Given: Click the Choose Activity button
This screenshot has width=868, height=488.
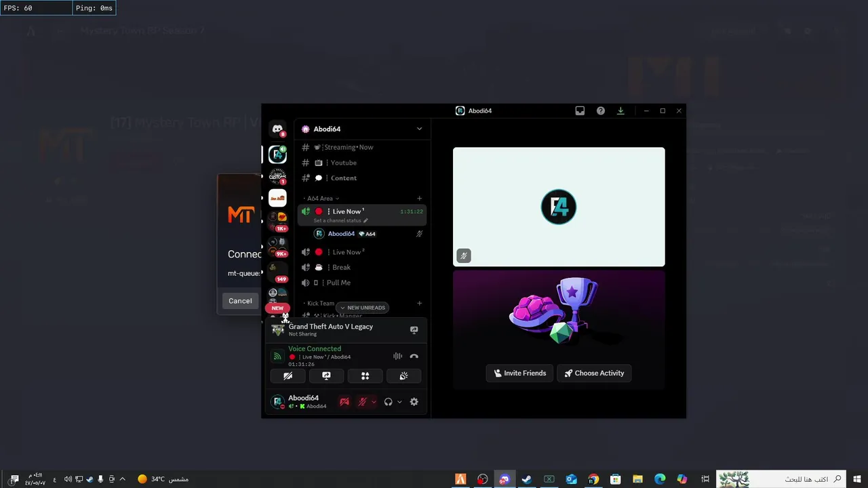Looking at the screenshot, I should [x=594, y=373].
